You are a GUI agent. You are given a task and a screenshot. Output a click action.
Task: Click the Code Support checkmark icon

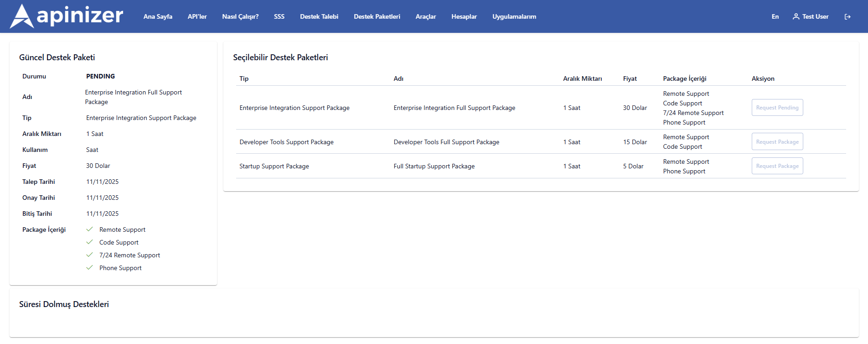click(x=89, y=242)
